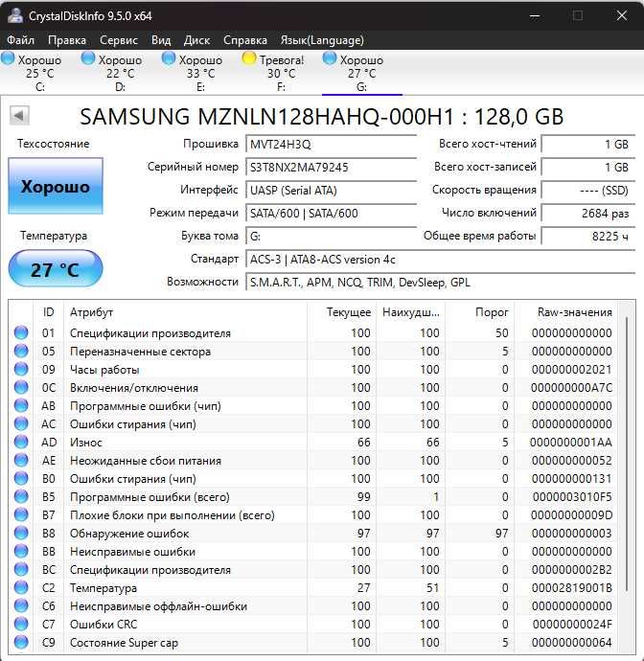
Task: Open the Правка menu
Action: pyautogui.click(x=67, y=40)
